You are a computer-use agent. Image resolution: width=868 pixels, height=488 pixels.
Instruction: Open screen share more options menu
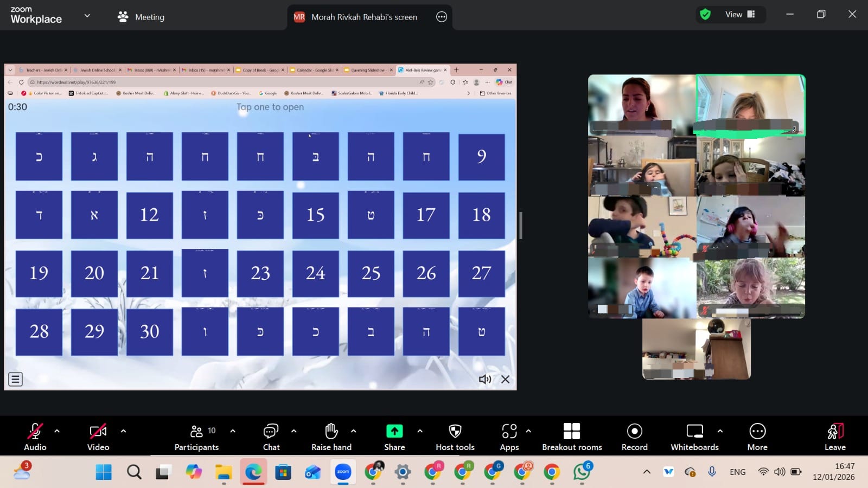coord(442,17)
